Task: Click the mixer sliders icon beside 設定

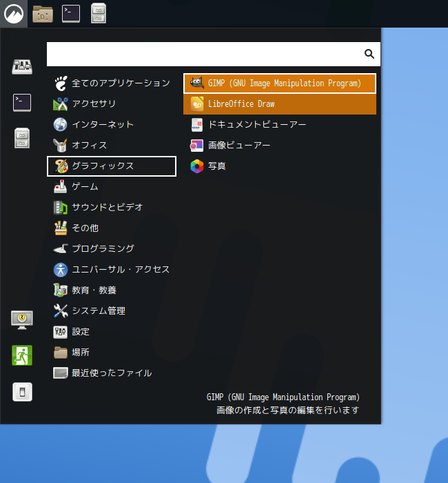Action: click(x=61, y=332)
